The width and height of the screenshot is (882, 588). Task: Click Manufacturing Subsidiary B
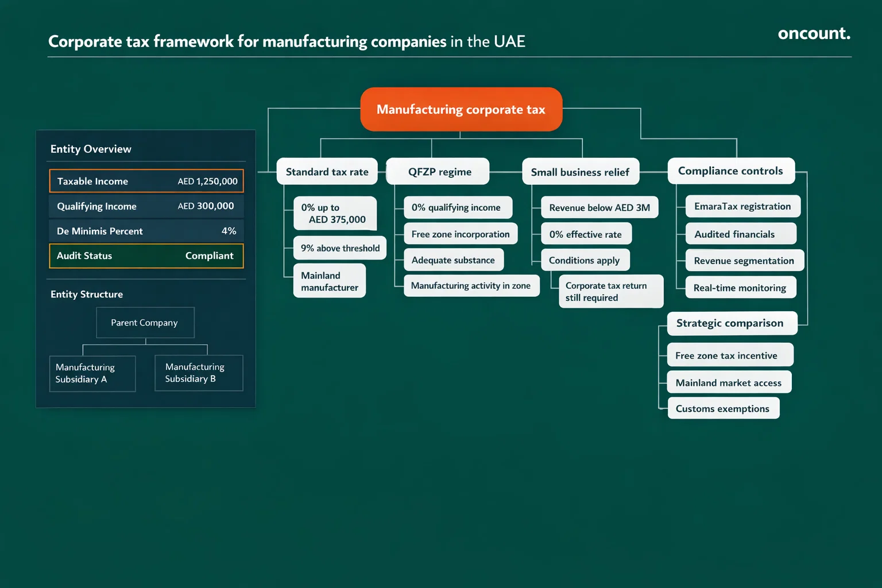point(198,373)
